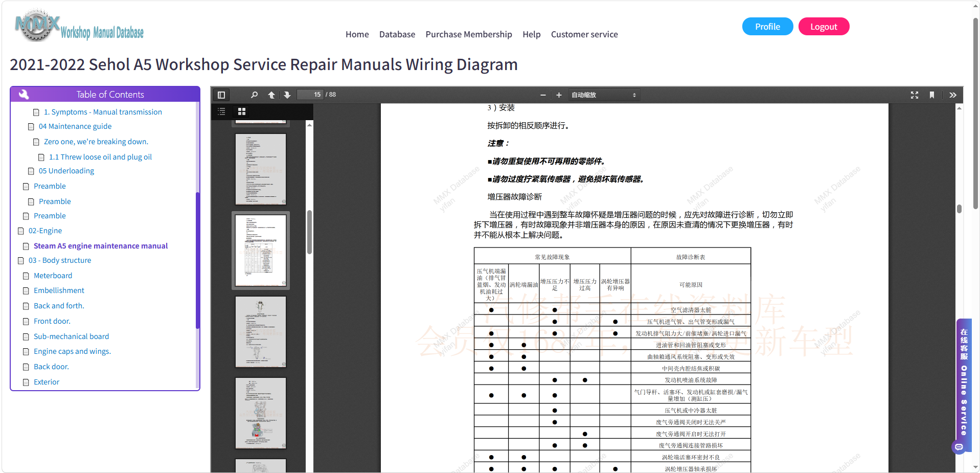980x473 pixels.
Task: Open Steam A5 engine maintenance manual
Action: [x=101, y=246]
